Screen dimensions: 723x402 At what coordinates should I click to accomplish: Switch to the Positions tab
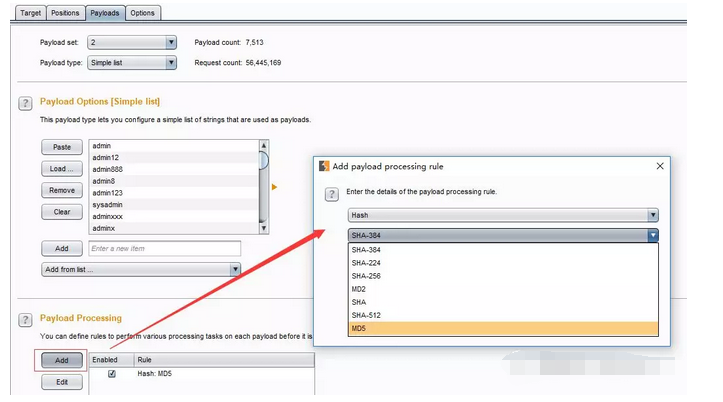pos(65,13)
